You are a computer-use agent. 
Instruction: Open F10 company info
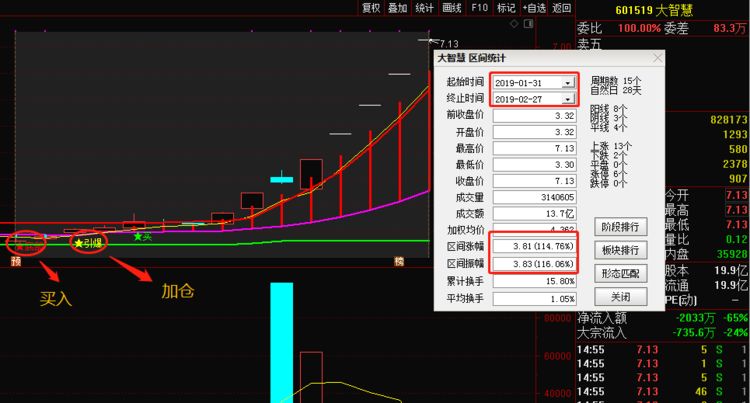tap(479, 8)
